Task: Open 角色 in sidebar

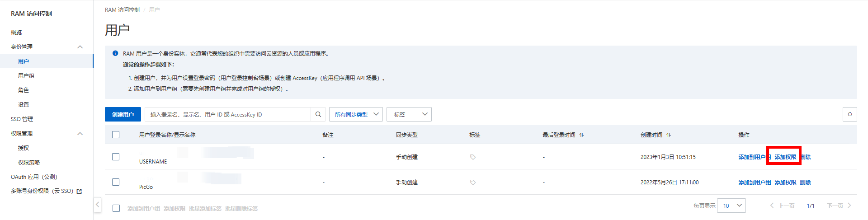Action: [24, 90]
